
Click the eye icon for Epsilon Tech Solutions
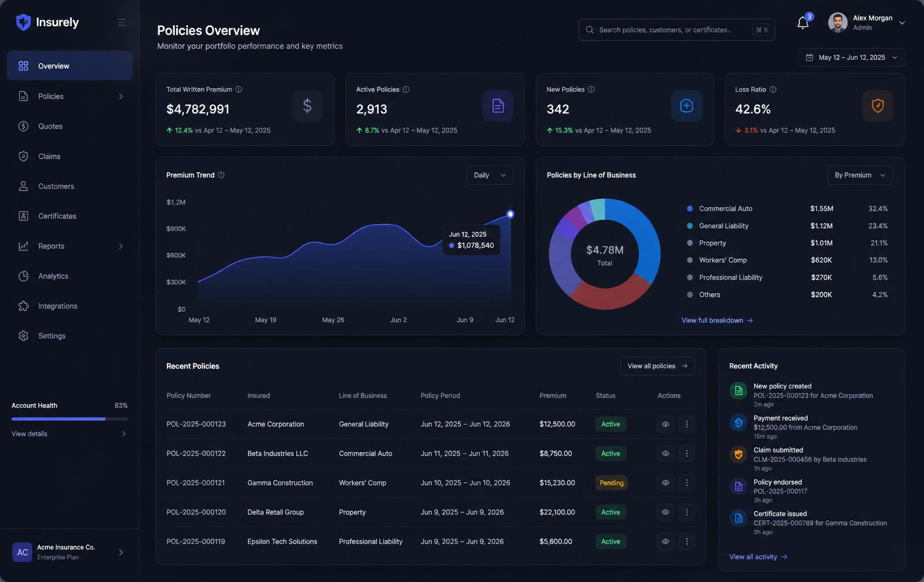665,542
